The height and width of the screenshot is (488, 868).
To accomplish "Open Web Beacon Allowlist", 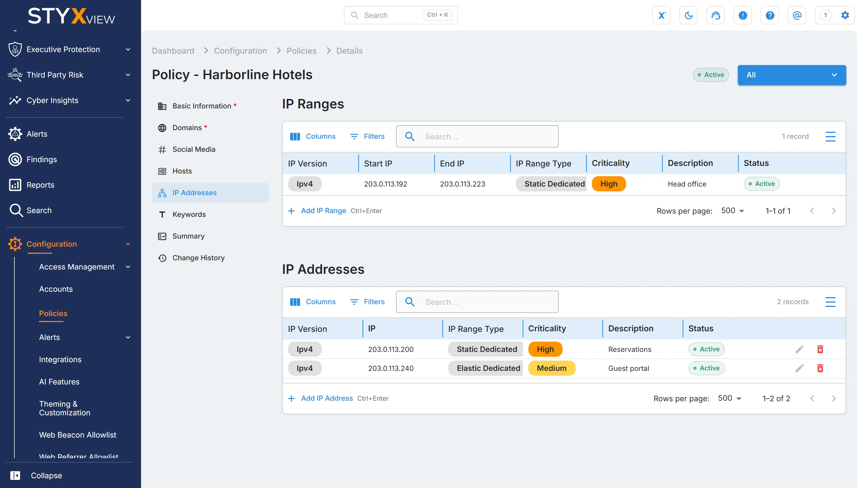I will [78, 435].
